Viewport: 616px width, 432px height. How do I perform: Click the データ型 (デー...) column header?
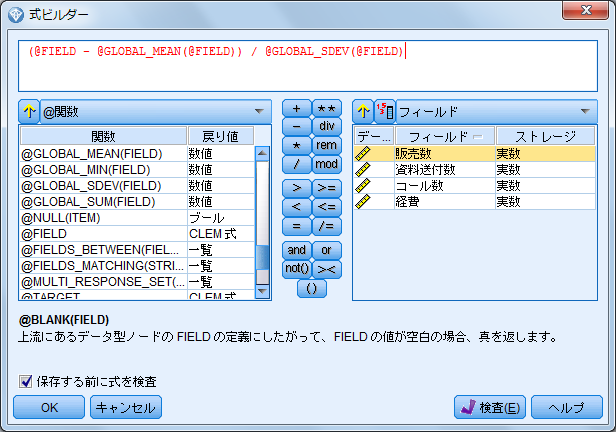(x=374, y=136)
